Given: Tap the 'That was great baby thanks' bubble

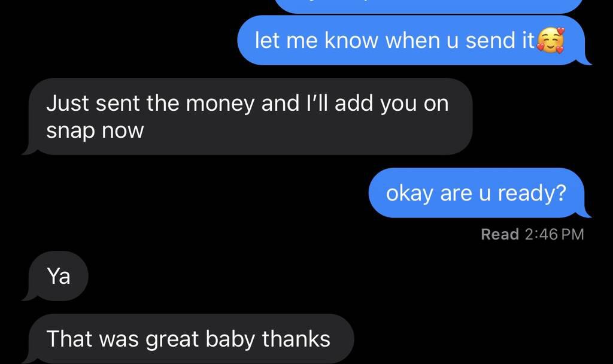Looking at the screenshot, I should click(x=189, y=339).
